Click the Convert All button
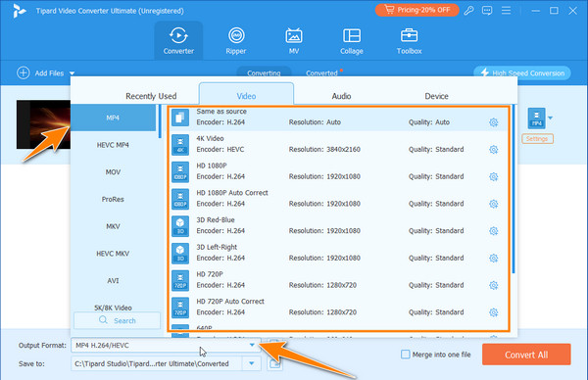Viewport: 588px width, 380px height. point(526,355)
